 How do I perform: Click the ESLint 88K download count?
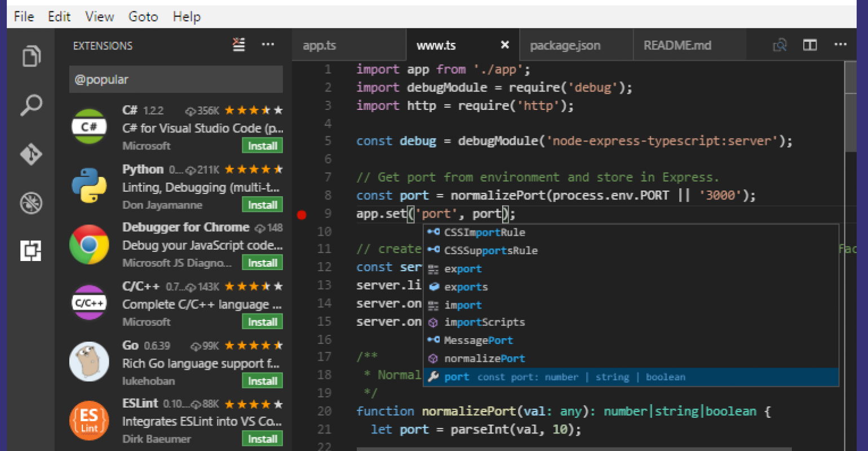click(x=205, y=404)
